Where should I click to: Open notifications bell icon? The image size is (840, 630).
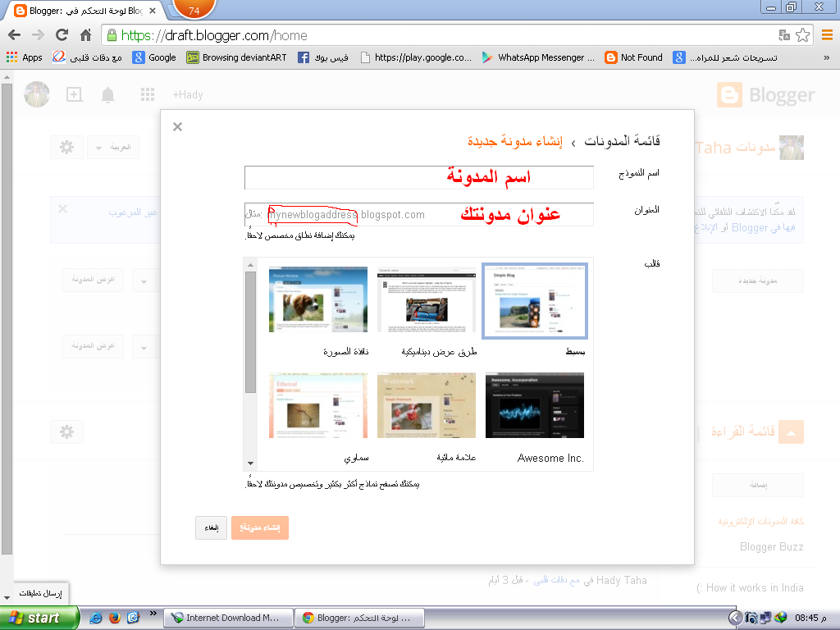click(x=107, y=95)
